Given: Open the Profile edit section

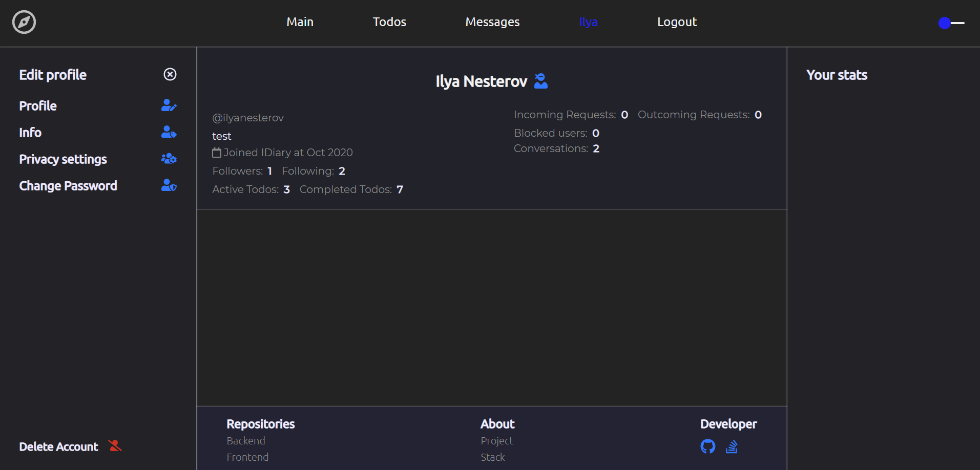Looking at the screenshot, I should click(x=38, y=106).
